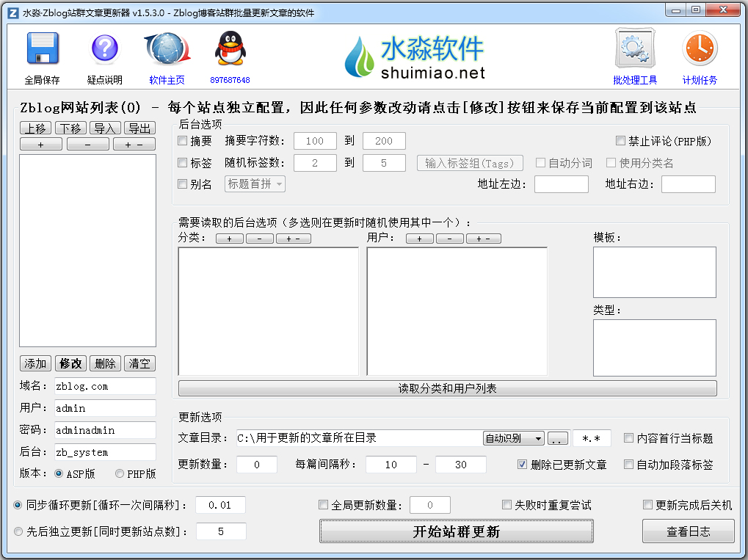Select the PHP版 radio button
This screenshot has height=560, width=748.
pyautogui.click(x=120, y=473)
